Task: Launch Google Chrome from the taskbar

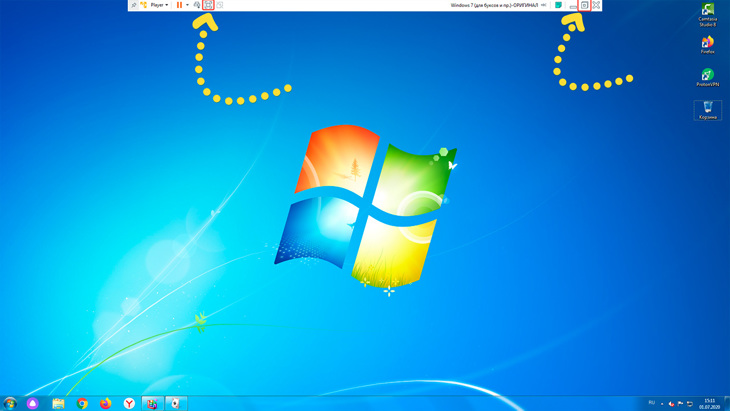Action: point(82,403)
